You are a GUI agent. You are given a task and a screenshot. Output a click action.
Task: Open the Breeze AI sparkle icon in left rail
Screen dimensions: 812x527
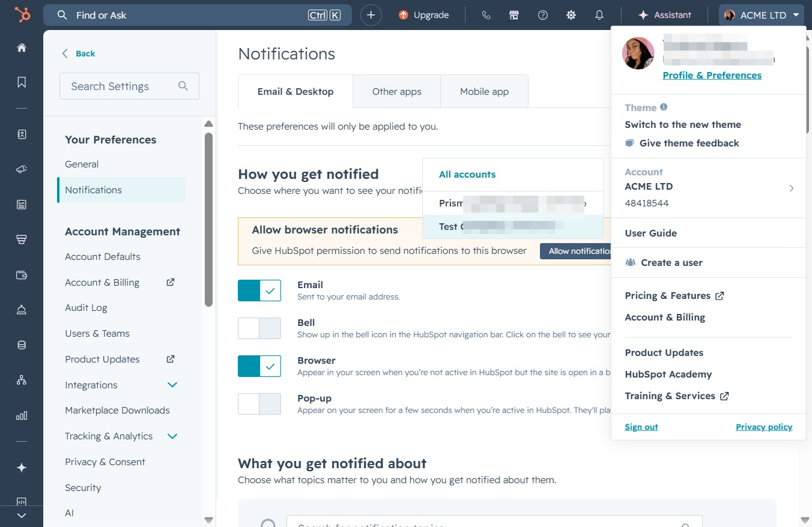(22, 468)
